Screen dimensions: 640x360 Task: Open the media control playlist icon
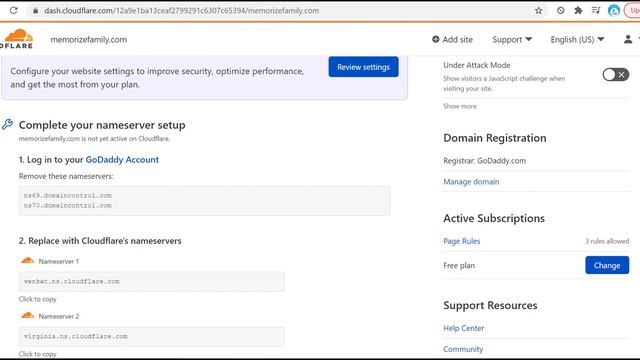point(596,11)
